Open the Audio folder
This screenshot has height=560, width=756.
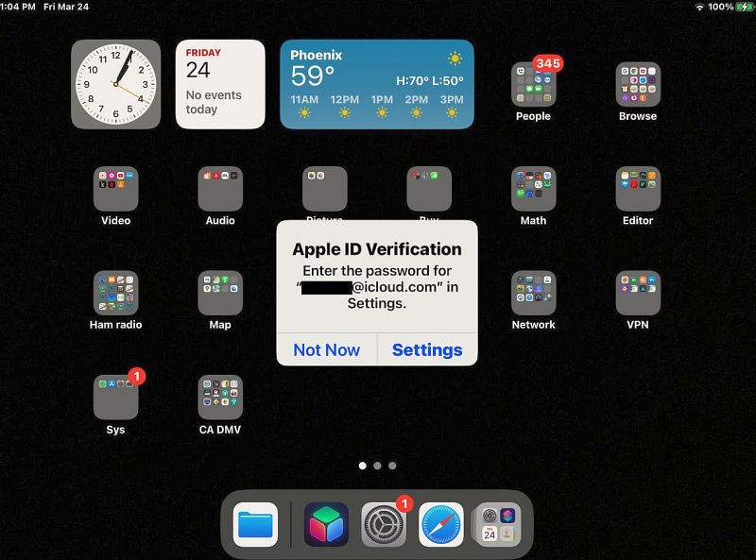click(x=220, y=189)
